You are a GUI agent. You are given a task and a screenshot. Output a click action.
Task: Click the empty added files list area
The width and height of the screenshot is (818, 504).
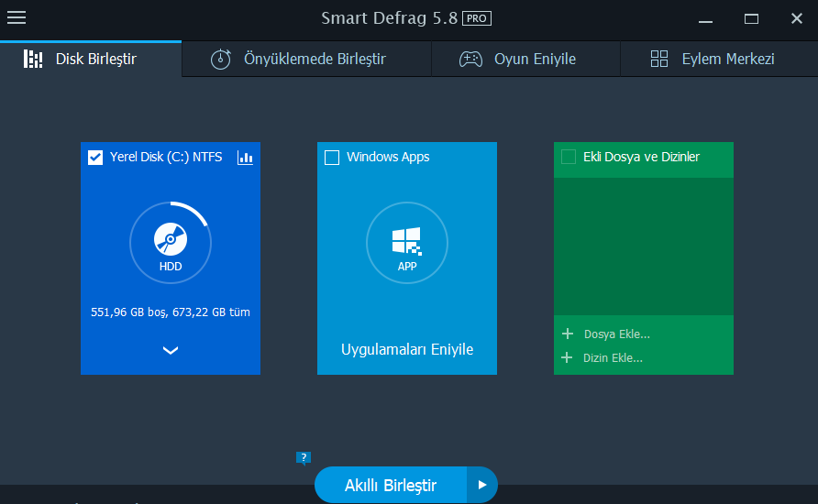coord(644,247)
